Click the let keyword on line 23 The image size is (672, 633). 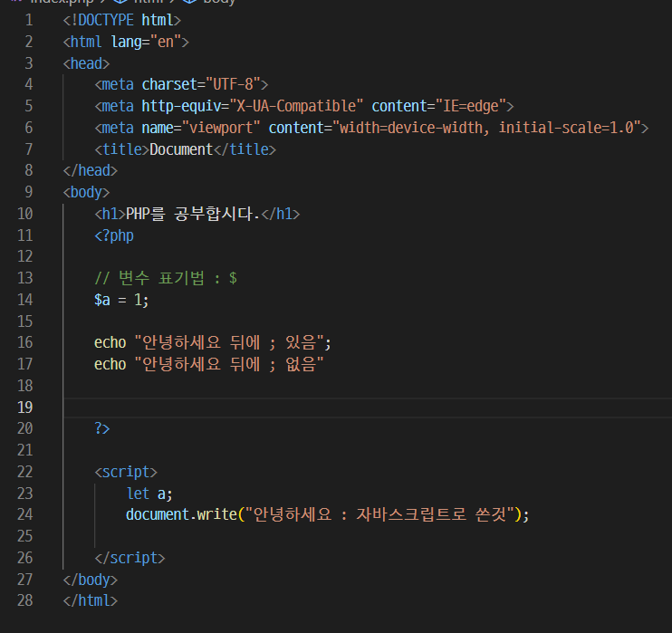(138, 494)
